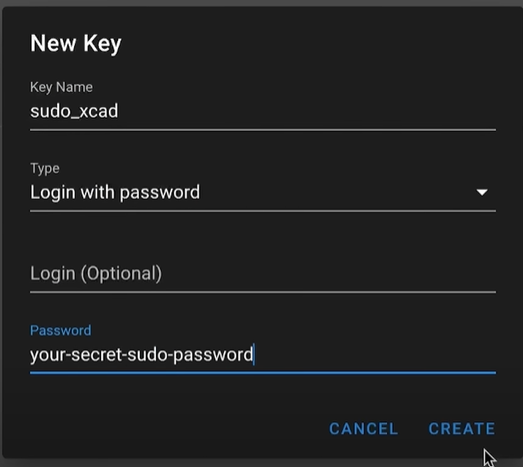
Task: Click into the Login (Optional) field
Action: pos(263,274)
